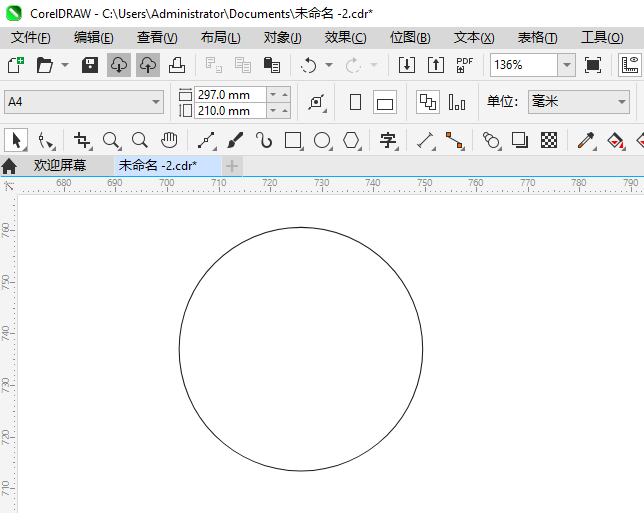The width and height of the screenshot is (644, 513).
Task: Select the Drop Shadow tool
Action: (x=520, y=140)
